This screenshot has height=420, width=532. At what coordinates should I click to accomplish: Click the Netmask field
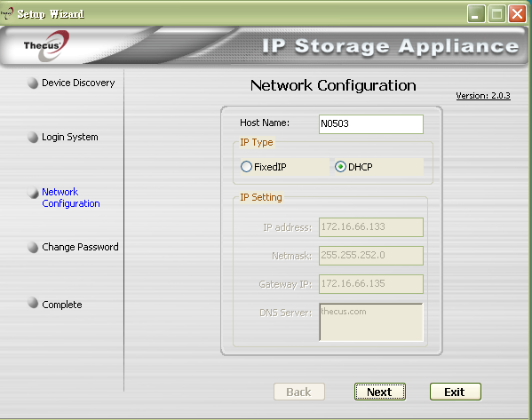pos(371,256)
